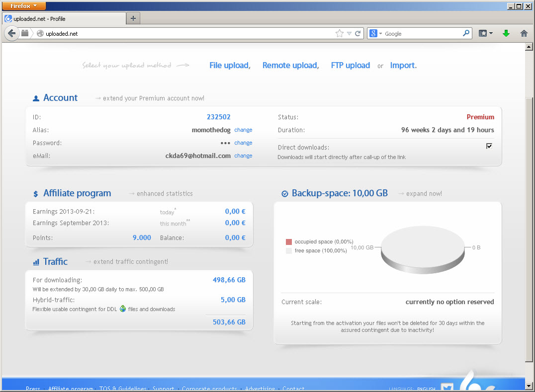Click the Remote upload link

[291, 65]
